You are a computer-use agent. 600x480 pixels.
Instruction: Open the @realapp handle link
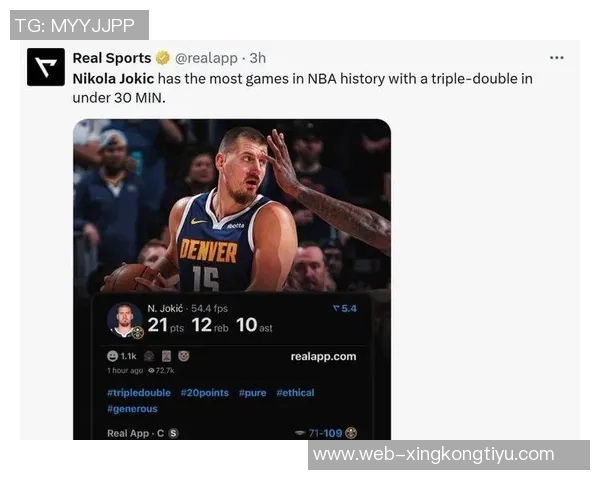(206, 58)
